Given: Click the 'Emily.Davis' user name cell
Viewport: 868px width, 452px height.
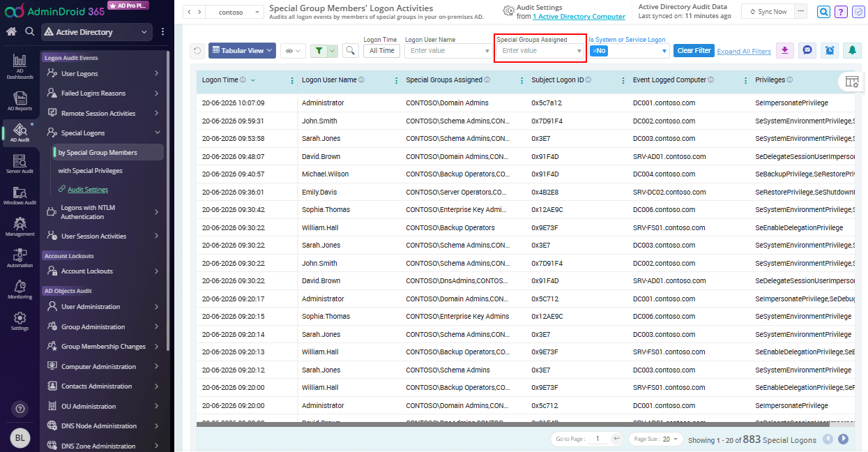Looking at the screenshot, I should (321, 192).
